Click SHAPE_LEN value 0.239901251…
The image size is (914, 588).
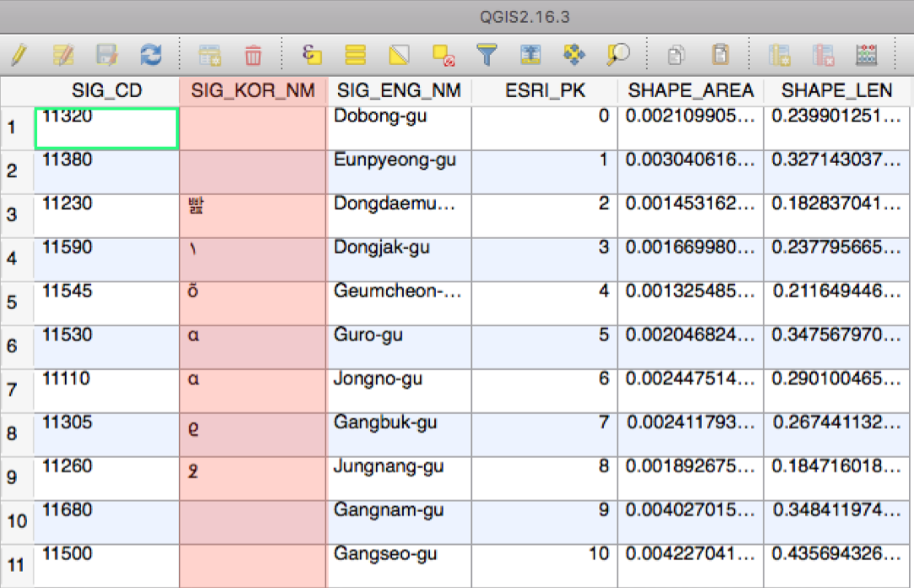pyautogui.click(x=836, y=128)
